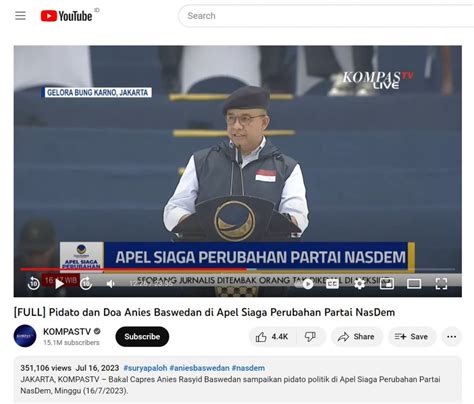Enter full screen mode
Viewport: 474px width, 404px height.
[x=441, y=284]
